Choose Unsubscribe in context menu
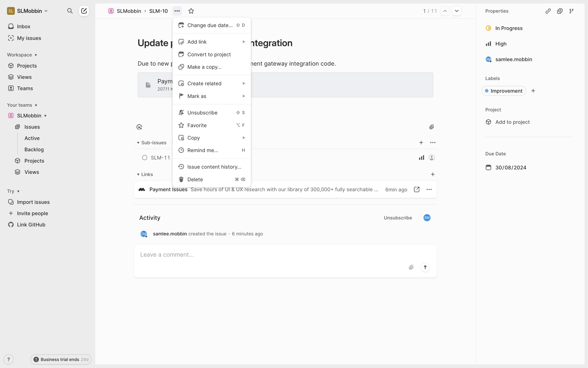 coord(212,113)
